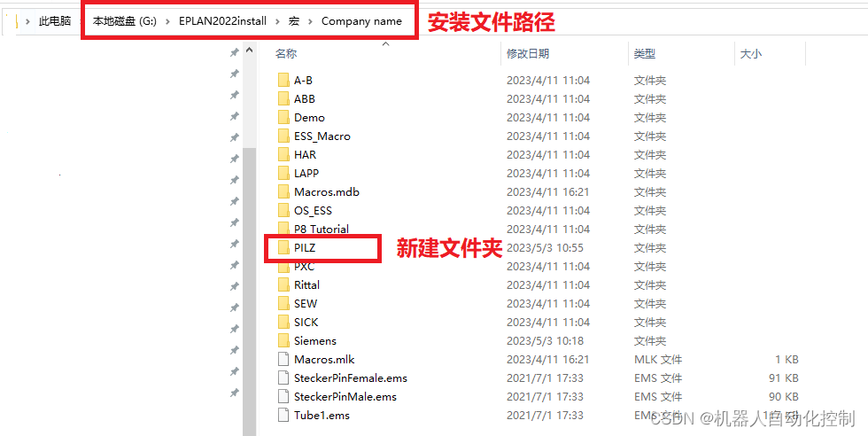This screenshot has height=436, width=868.
Task: Click the MLK 文件 type cell
Action: (657, 360)
